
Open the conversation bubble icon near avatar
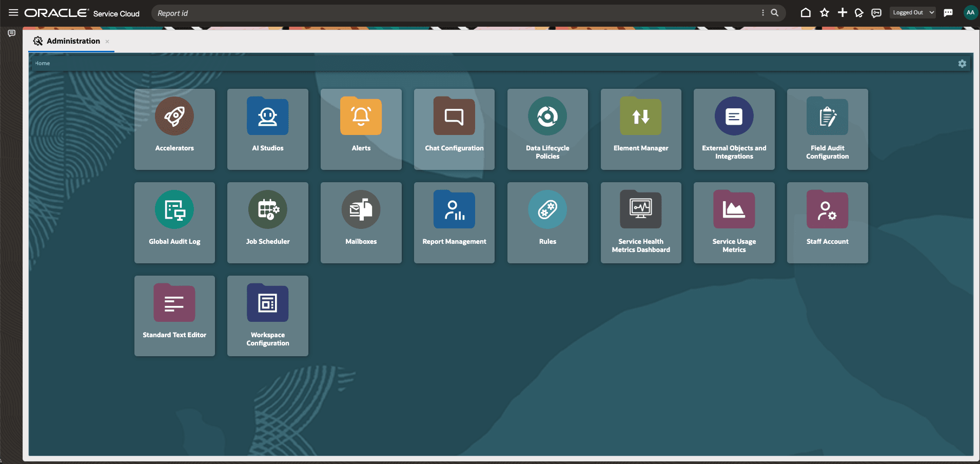948,13
